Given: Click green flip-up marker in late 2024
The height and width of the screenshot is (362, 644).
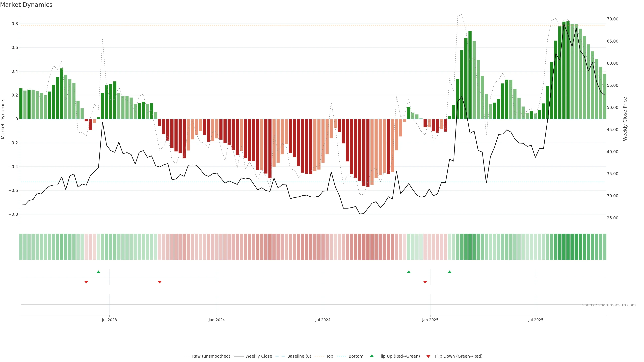Looking at the screenshot, I should 409,272.
